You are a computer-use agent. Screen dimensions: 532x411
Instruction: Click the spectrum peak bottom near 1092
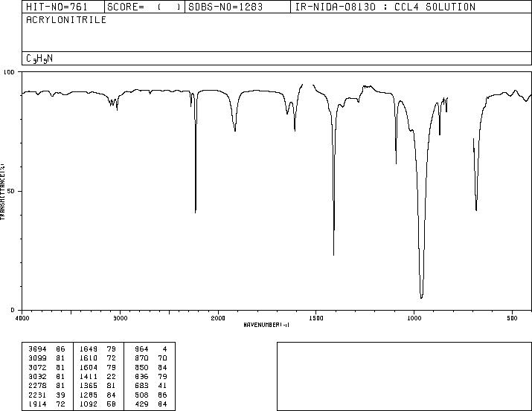[396, 163]
